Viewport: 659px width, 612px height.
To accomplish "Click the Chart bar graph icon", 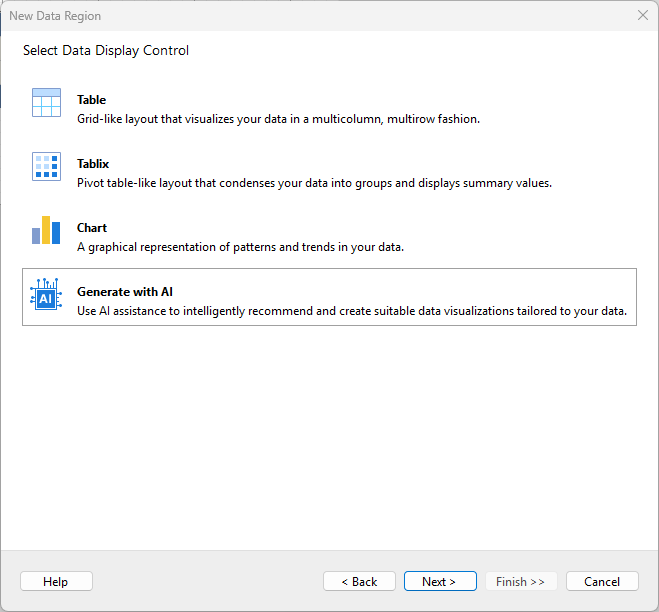I will tap(46, 231).
